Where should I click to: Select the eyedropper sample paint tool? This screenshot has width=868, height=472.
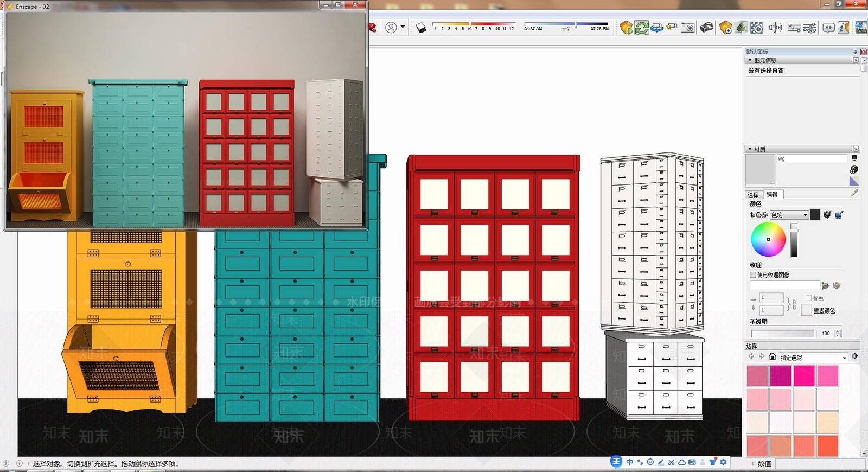(854, 193)
